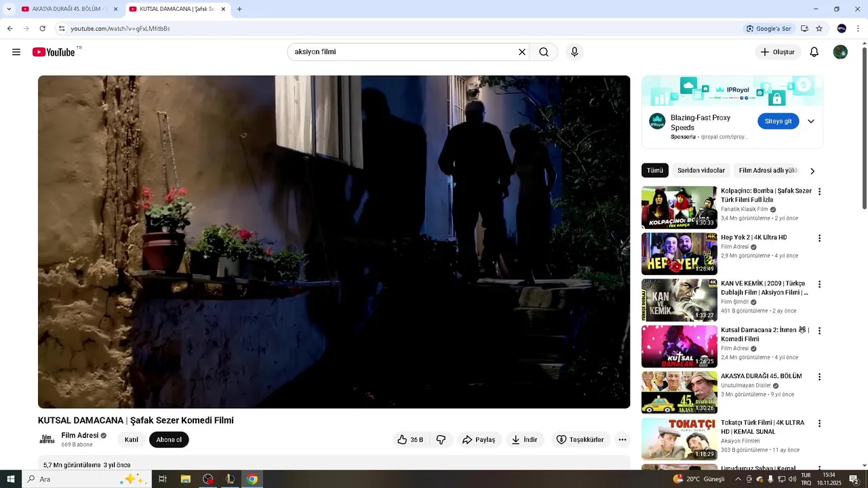Open the Chrome tab search dropdown
The height and width of the screenshot is (488, 868).
click(x=9, y=9)
